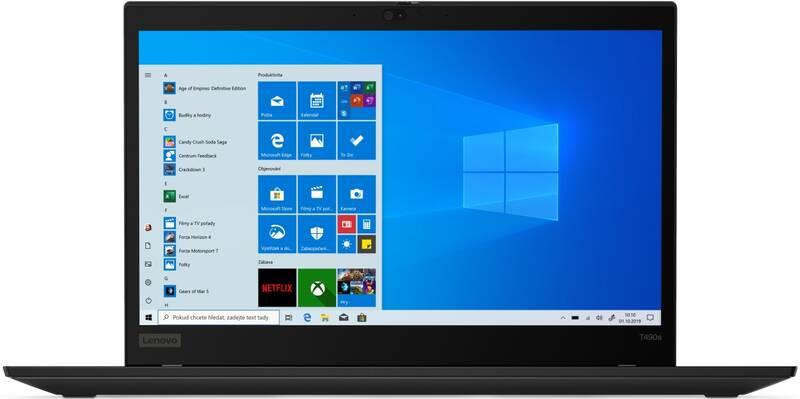
Task: Click the Power button in Start
Action: click(148, 301)
